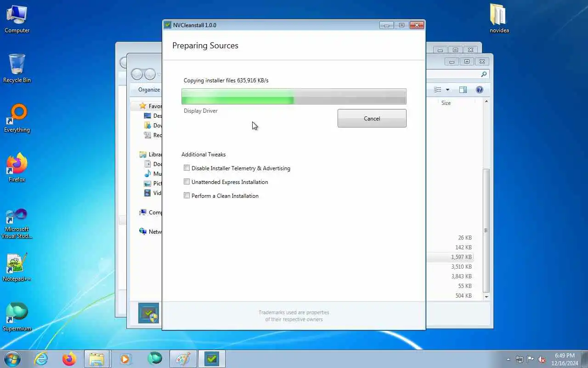Image resolution: width=588 pixels, height=368 pixels.
Task: Open Pictures library in Explorer pane
Action: point(153,184)
